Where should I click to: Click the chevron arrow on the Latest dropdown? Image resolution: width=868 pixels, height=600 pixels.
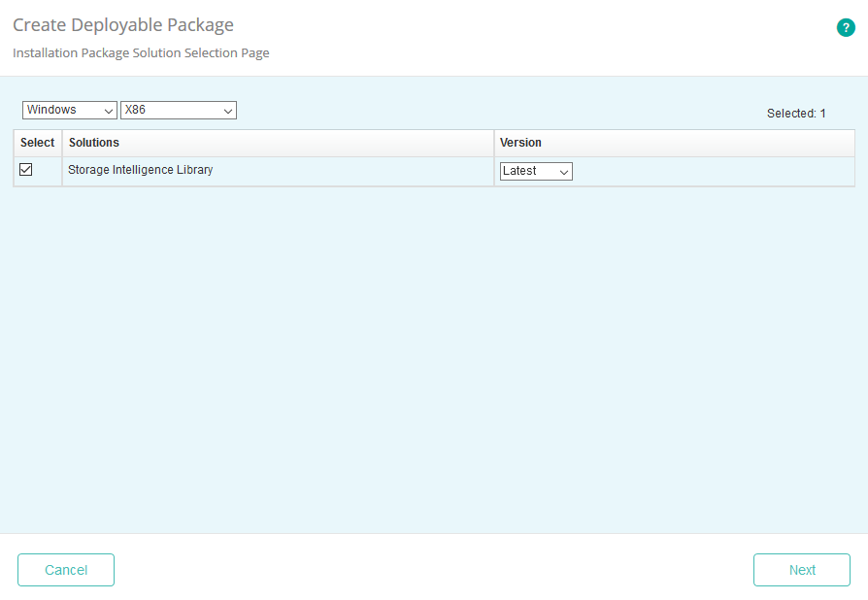[x=564, y=172]
